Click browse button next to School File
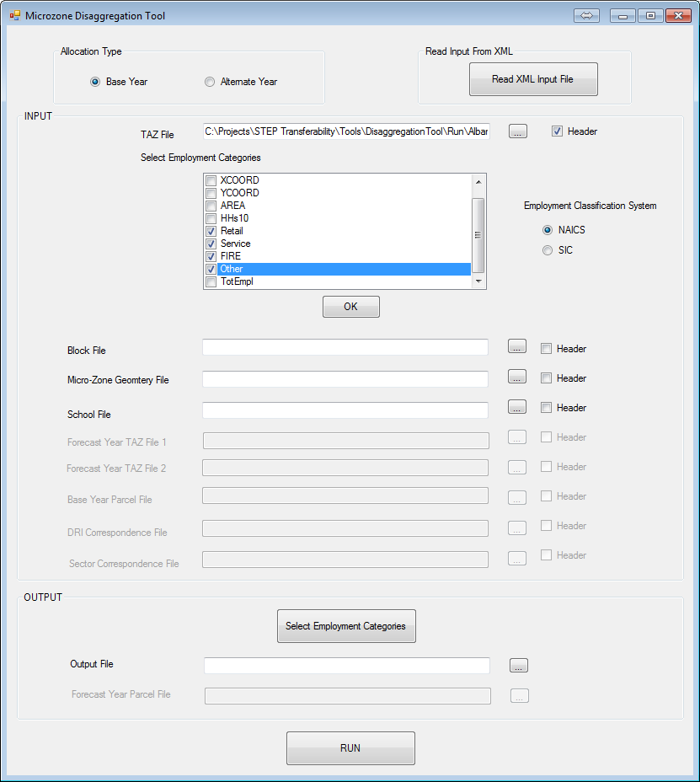Image resolution: width=700 pixels, height=782 pixels. coord(518,407)
